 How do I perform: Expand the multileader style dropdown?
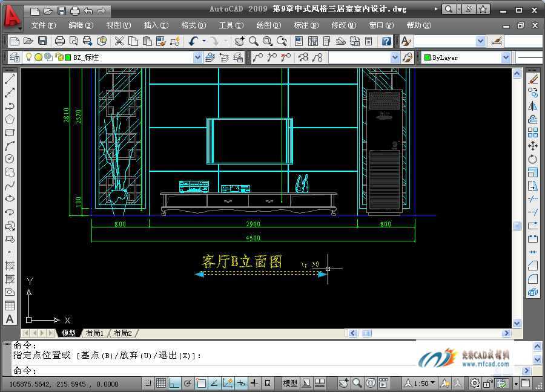pos(395,57)
